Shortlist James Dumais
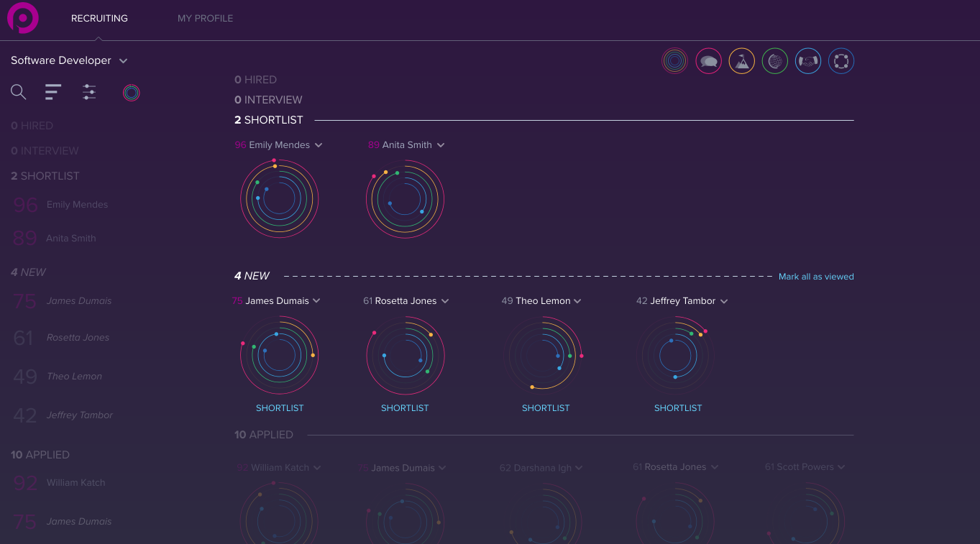The image size is (980, 544). coord(280,408)
